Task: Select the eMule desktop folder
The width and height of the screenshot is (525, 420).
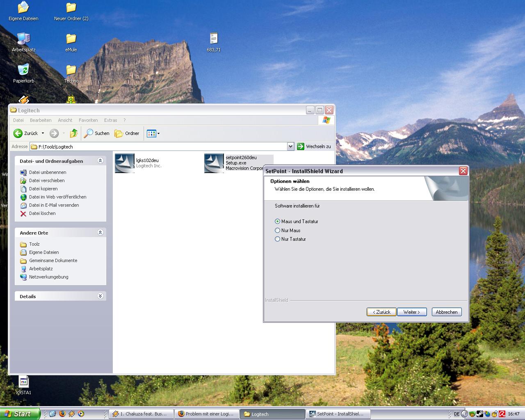Action: tap(71, 42)
